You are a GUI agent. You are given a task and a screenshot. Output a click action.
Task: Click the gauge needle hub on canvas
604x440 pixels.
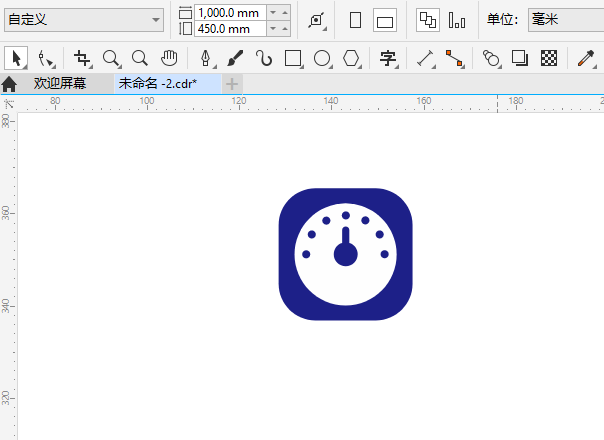pos(346,254)
